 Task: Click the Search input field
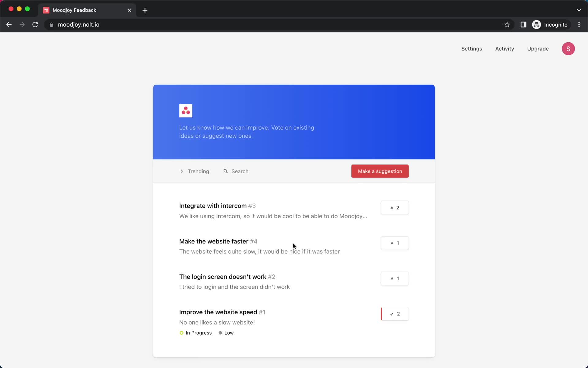point(240,171)
